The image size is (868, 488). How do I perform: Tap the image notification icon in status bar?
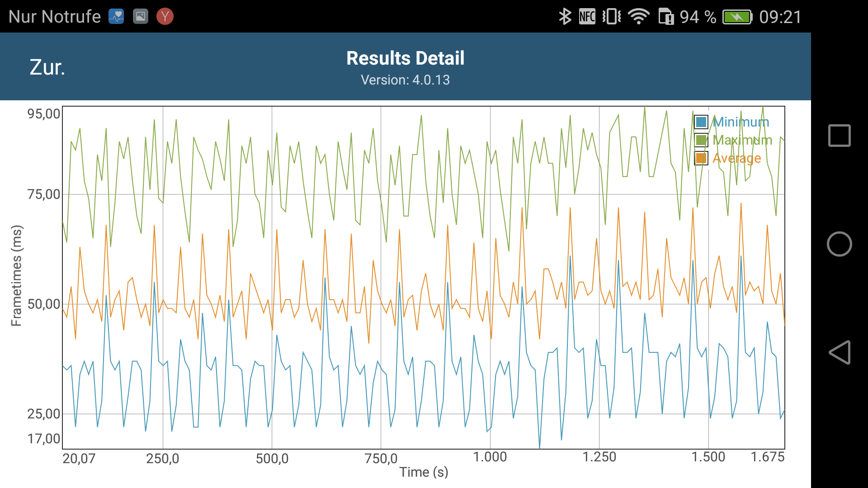141,17
